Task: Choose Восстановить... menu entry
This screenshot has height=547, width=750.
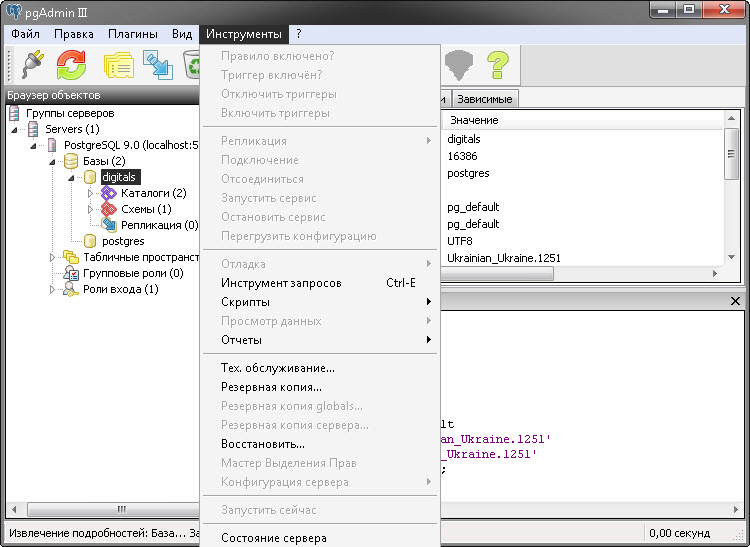Action: [320, 444]
